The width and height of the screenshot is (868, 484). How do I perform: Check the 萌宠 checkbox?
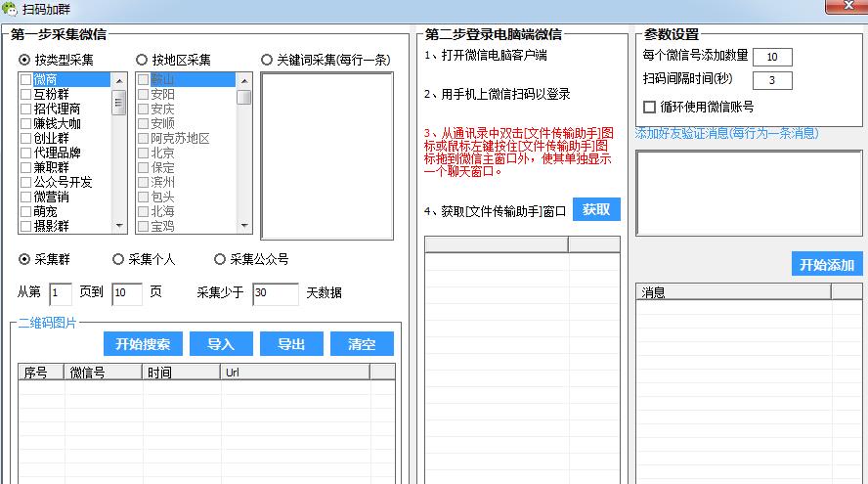pyautogui.click(x=26, y=211)
